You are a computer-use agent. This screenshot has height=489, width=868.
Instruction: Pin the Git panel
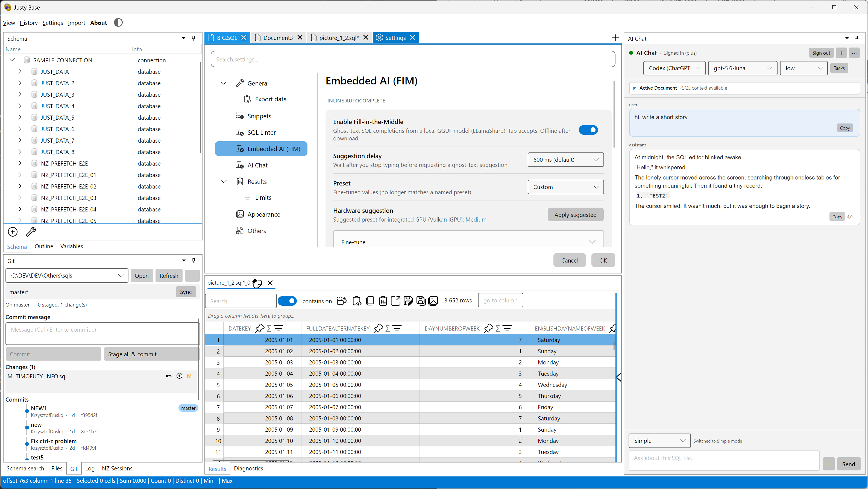click(194, 260)
